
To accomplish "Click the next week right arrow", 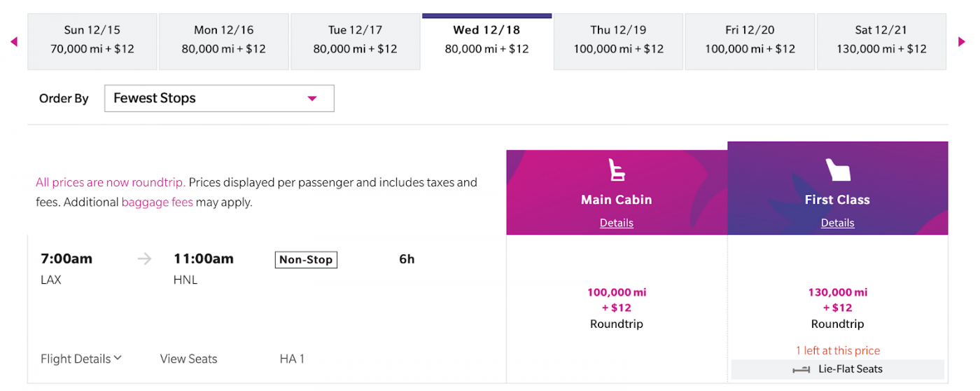I will pyautogui.click(x=962, y=42).
